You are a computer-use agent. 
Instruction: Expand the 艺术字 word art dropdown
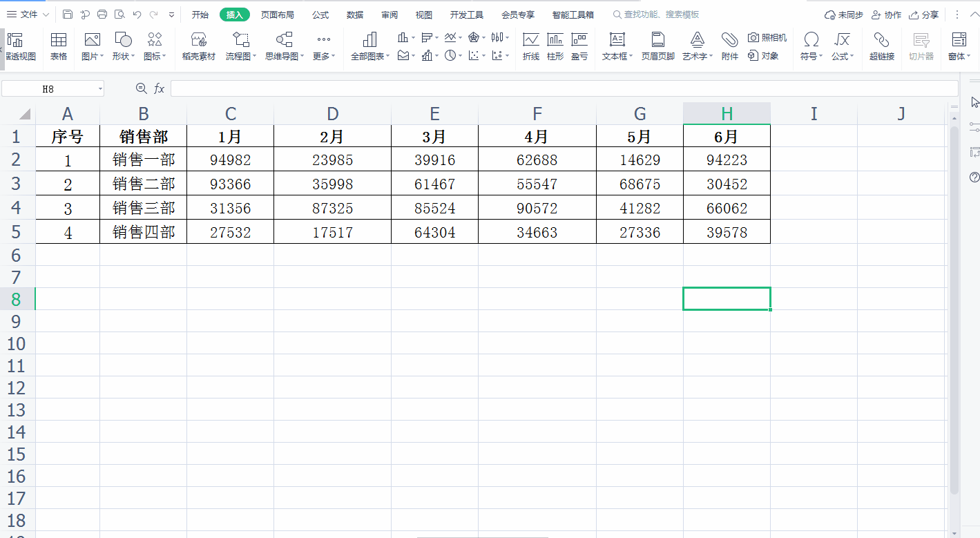point(698,47)
